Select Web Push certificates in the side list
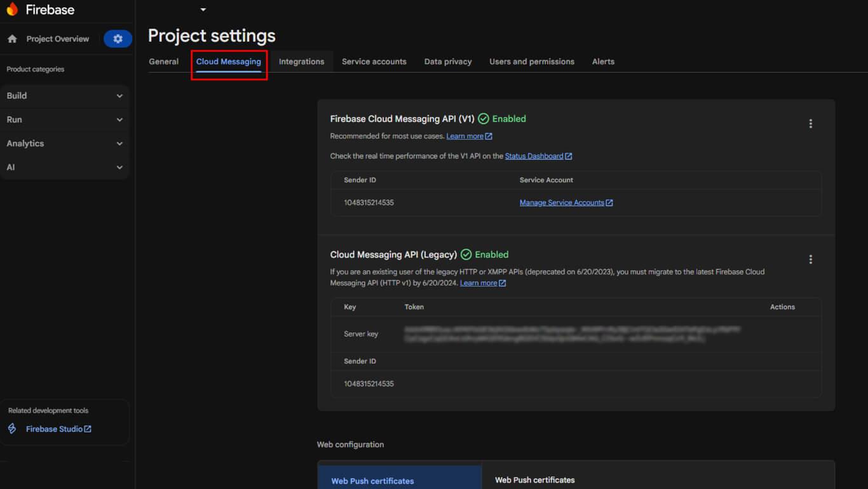Image resolution: width=868 pixels, height=489 pixels. [x=372, y=481]
